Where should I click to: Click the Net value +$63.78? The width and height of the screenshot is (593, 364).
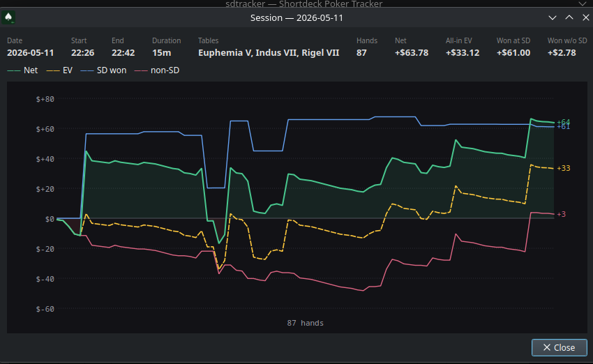412,52
